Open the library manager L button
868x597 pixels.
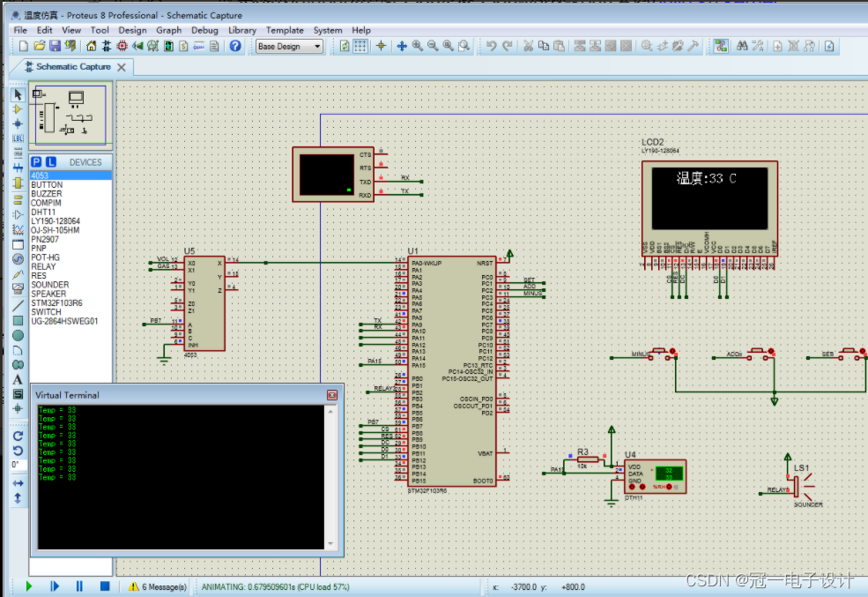pyautogui.click(x=51, y=161)
